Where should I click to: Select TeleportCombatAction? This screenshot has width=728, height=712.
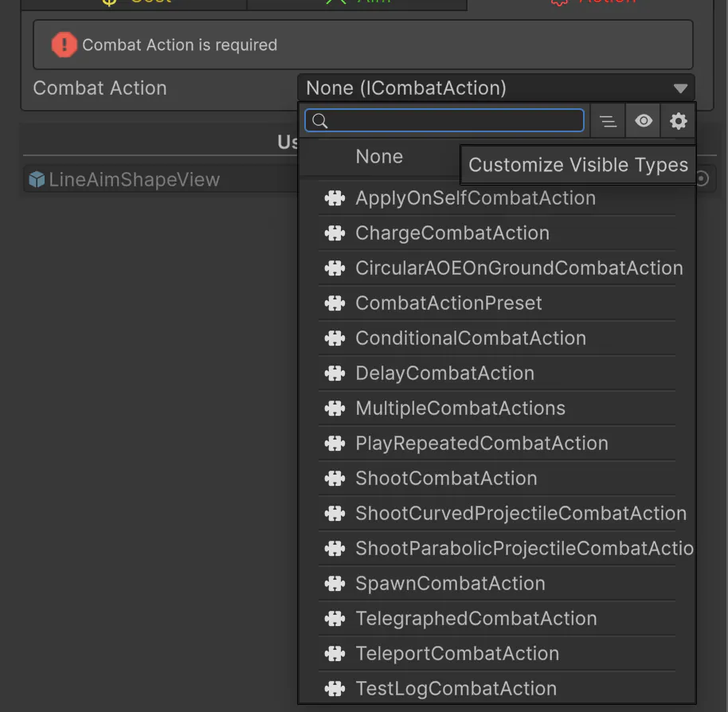point(497,654)
